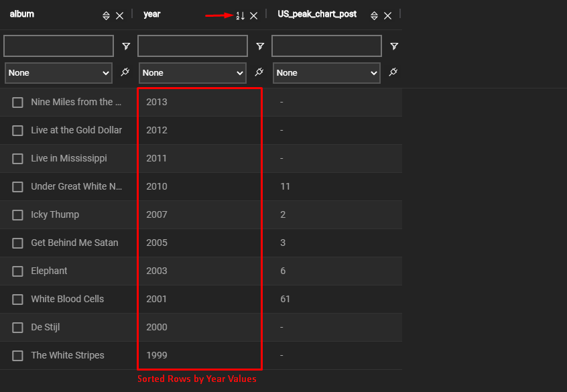Expand the year column None dropdown
The width and height of the screenshot is (567, 392).
(192, 72)
